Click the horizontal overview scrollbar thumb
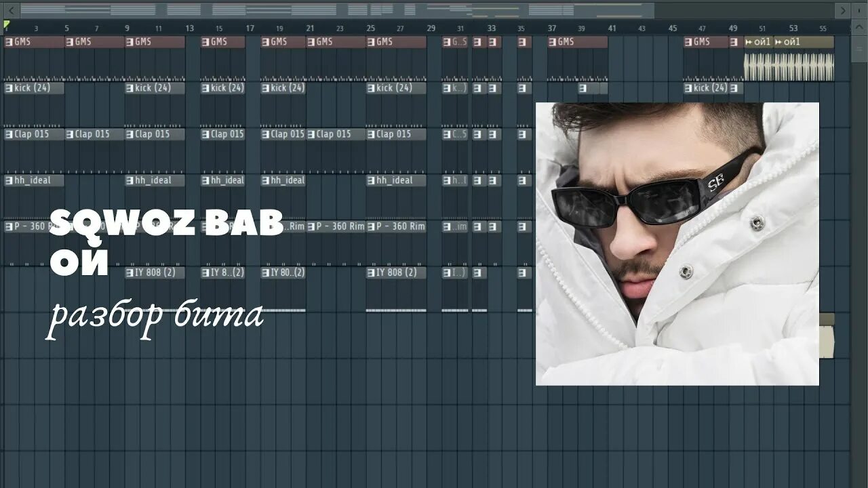This screenshot has height=488, width=868. 337,10
